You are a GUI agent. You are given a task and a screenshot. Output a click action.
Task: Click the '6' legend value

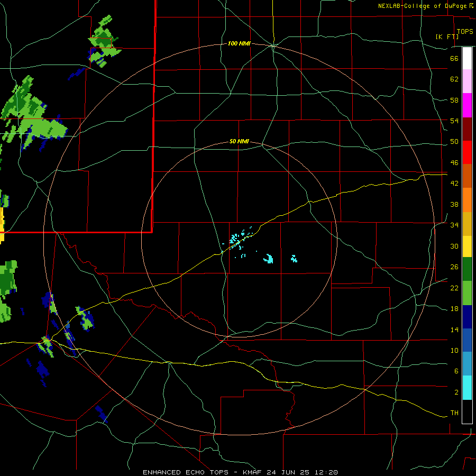(x=456, y=371)
